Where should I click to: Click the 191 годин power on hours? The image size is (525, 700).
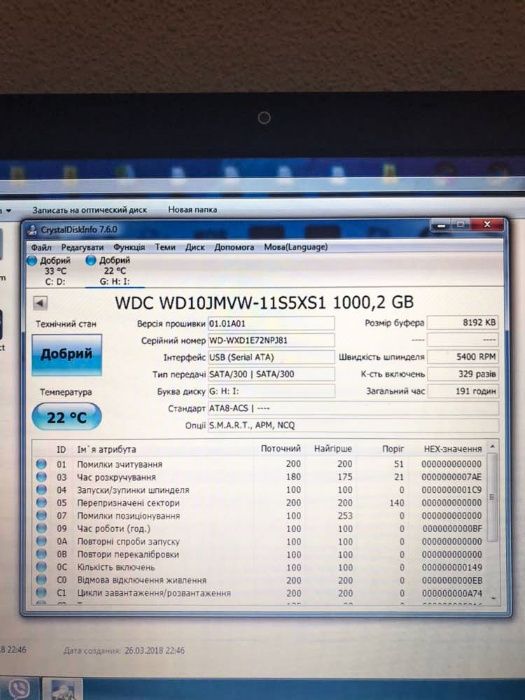pos(462,391)
